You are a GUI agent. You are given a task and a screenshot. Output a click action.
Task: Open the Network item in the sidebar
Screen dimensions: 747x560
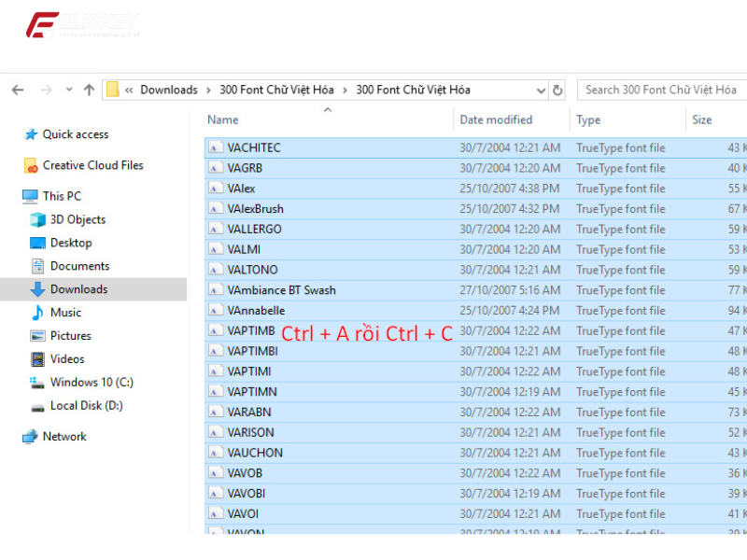[64, 436]
